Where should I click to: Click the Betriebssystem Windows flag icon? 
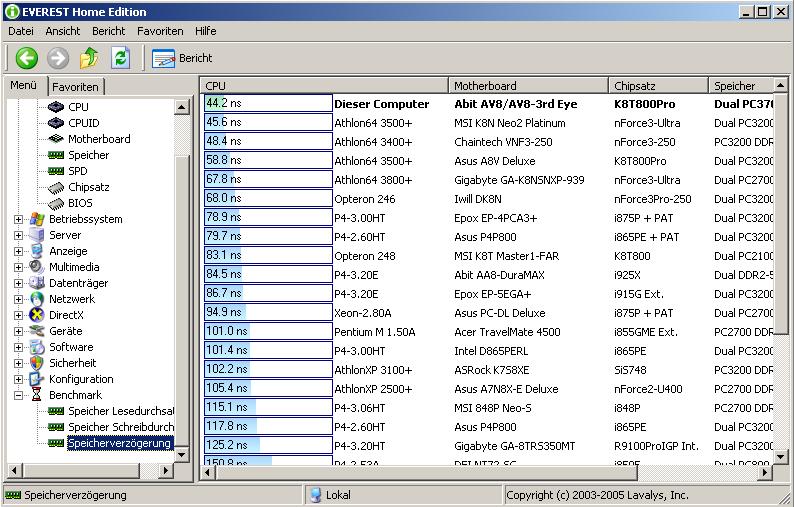point(36,219)
